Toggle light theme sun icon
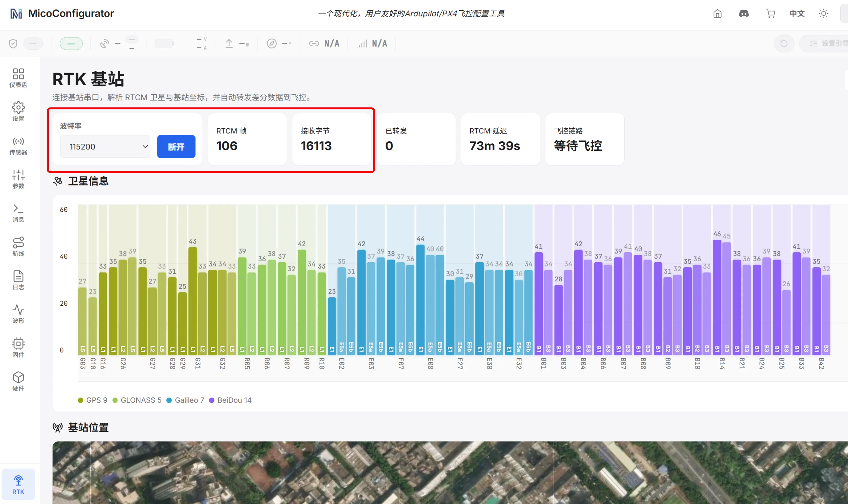This screenshot has height=504, width=848. point(824,14)
